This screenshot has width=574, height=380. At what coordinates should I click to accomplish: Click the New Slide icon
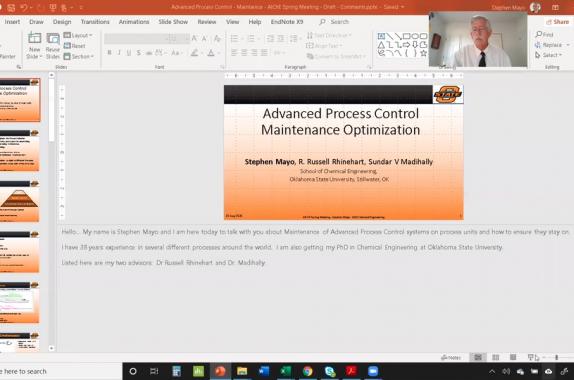(34, 38)
